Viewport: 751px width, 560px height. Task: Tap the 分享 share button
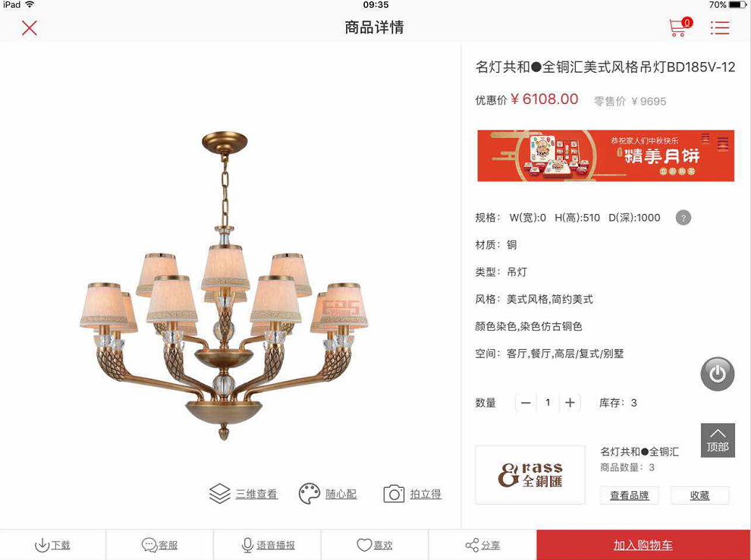tap(482, 545)
